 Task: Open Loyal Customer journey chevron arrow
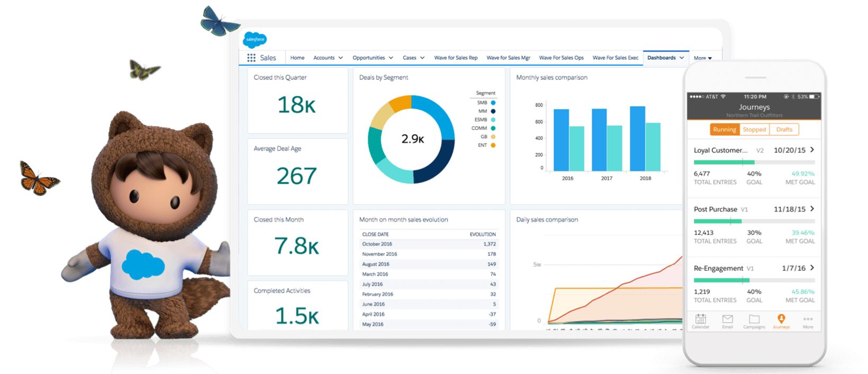coord(812,150)
